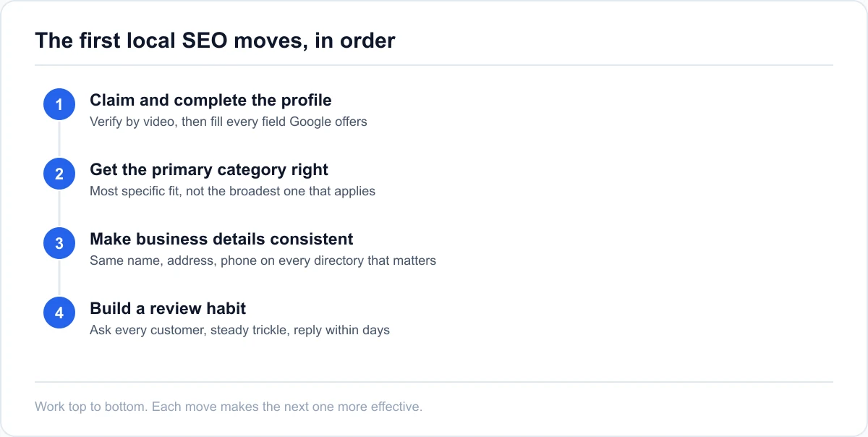
Task: Click the footer note 'Work top to bottom'
Action: click(229, 407)
